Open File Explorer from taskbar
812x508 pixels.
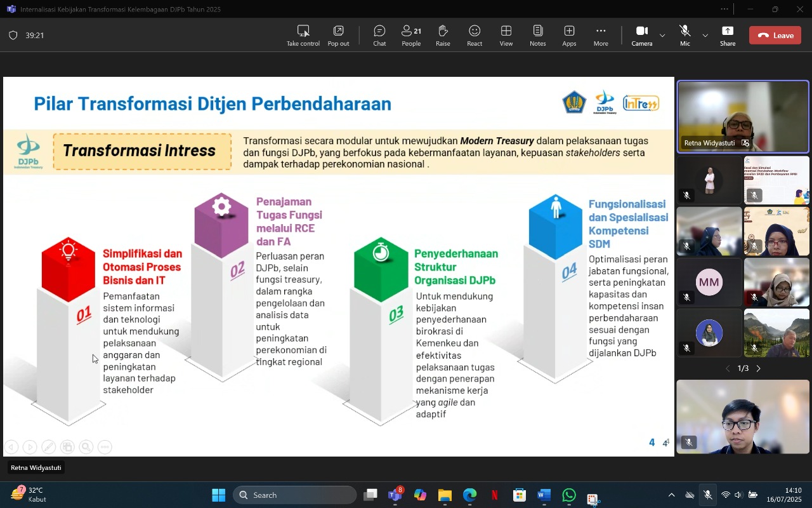tap(445, 495)
